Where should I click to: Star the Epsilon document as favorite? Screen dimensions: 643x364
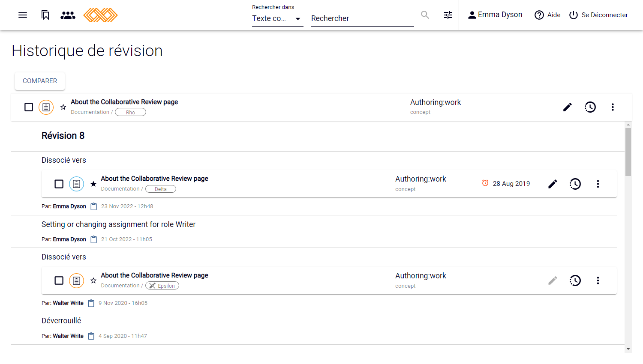pos(93,280)
